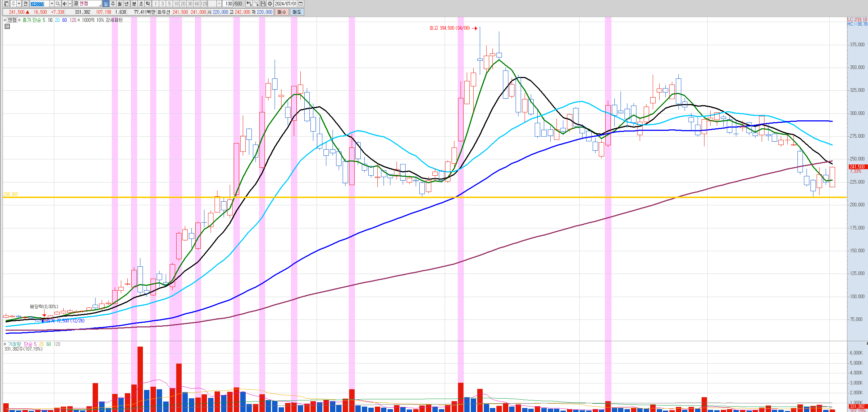Select the 5 interval button
The height and width of the screenshot is (412, 868).
(169, 4)
